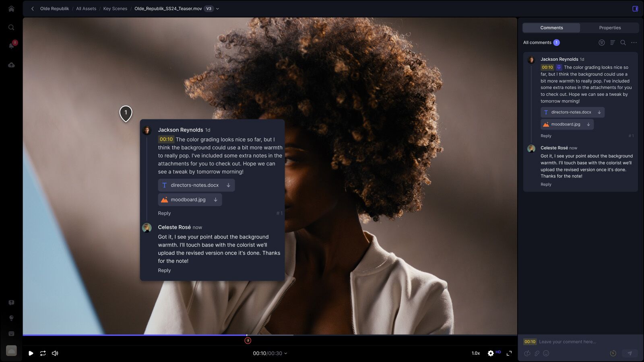
Task: Open keyboard shortcuts from the sidebar
Action: pos(11,333)
